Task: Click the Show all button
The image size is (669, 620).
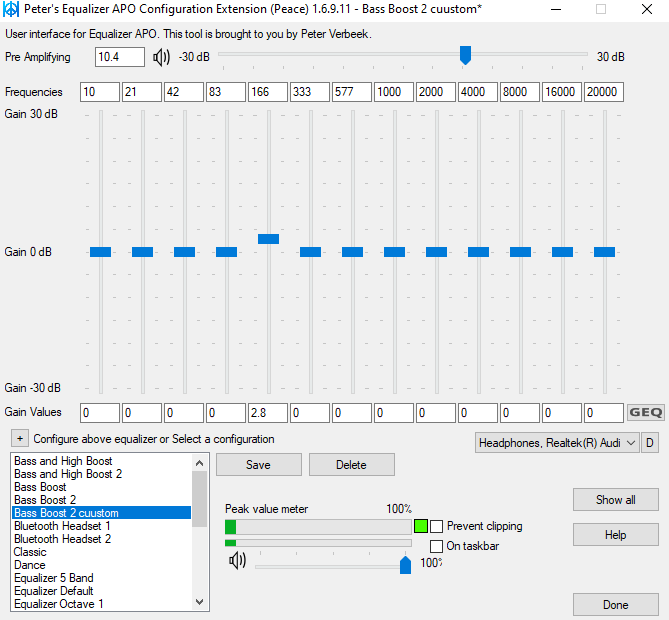Action: tap(616, 500)
